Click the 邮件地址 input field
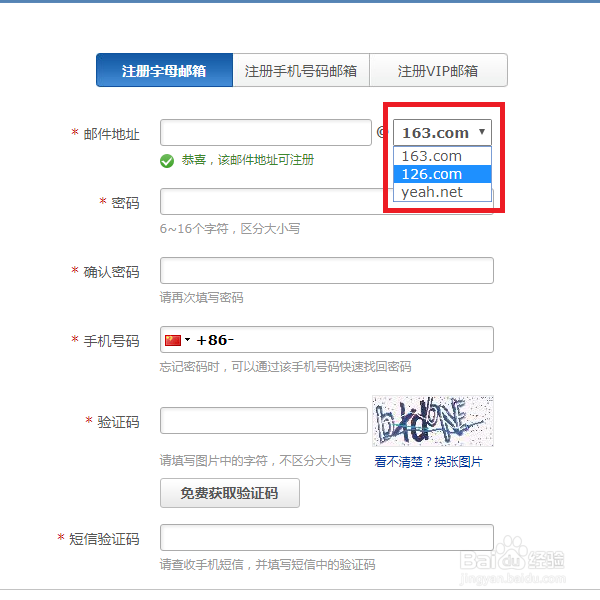The image size is (600, 600). coord(266,132)
